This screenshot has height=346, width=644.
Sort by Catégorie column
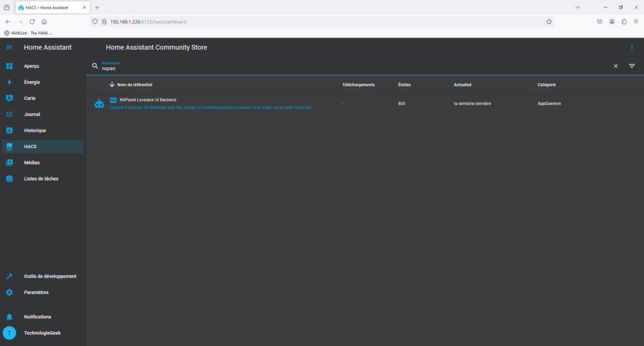coord(547,85)
